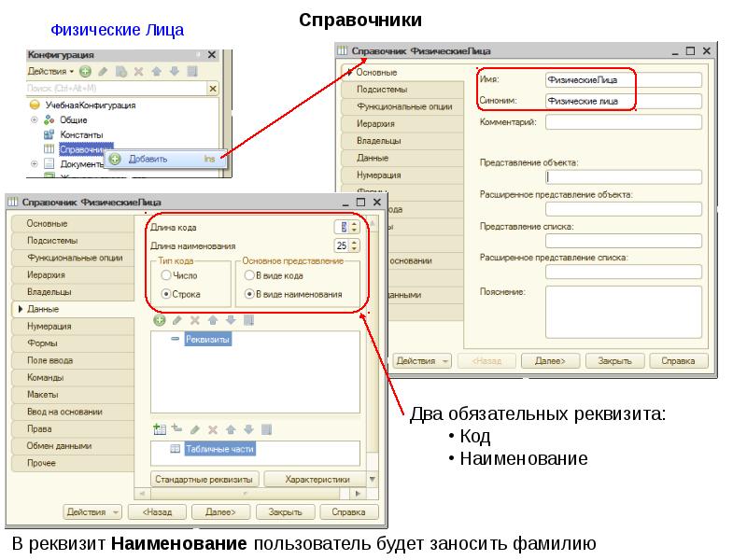Viewport: 747px width, 560px height.
Task: Click the green add icon in Конфигурация toolbar
Action: click(85, 71)
